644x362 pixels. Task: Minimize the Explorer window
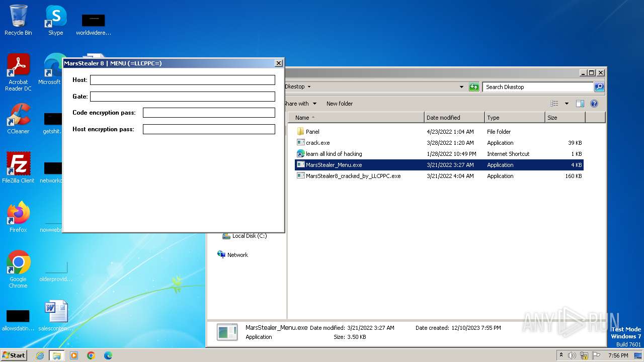click(584, 73)
